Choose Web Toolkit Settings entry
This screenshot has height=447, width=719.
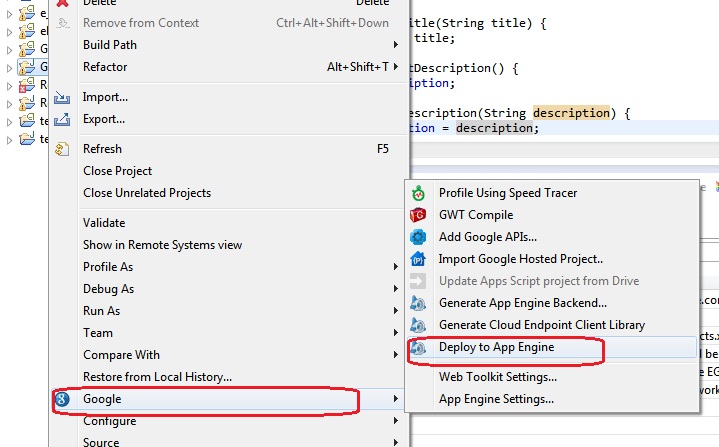point(497,377)
